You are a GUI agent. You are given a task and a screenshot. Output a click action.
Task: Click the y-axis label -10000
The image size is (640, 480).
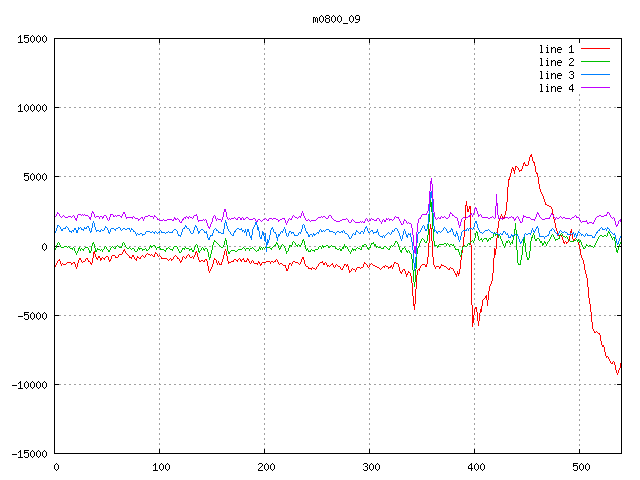[28, 385]
